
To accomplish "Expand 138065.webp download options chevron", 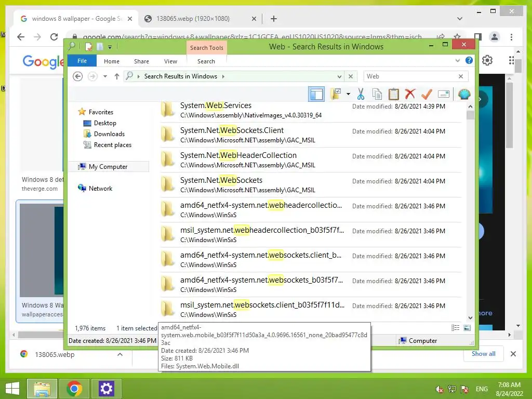I will pos(120,354).
